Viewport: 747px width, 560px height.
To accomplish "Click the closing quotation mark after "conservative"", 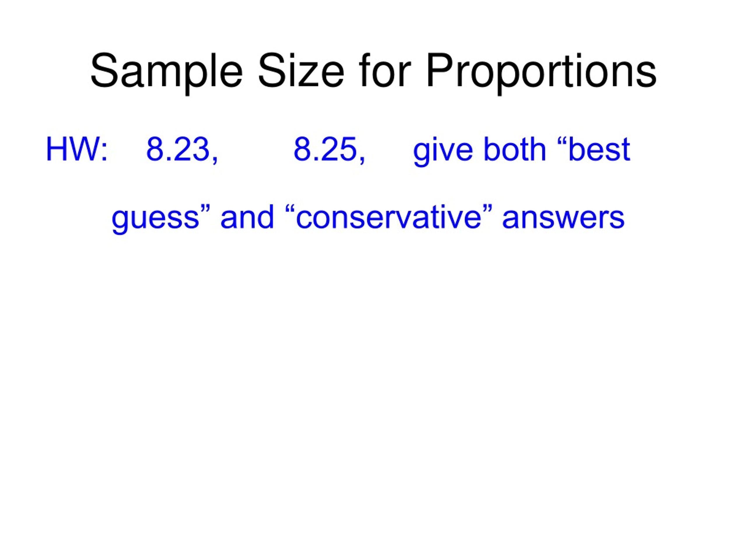I will 487,209.
